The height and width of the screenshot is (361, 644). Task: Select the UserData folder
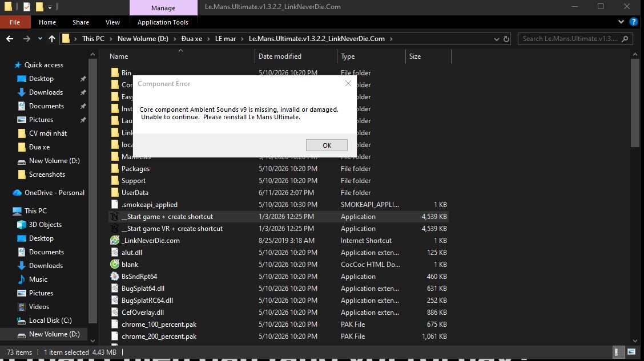click(135, 192)
